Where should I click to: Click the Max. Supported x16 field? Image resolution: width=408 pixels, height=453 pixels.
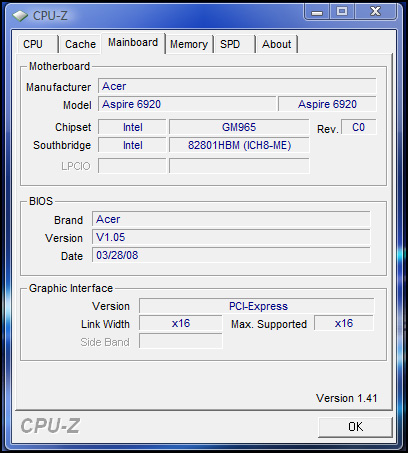pyautogui.click(x=344, y=323)
